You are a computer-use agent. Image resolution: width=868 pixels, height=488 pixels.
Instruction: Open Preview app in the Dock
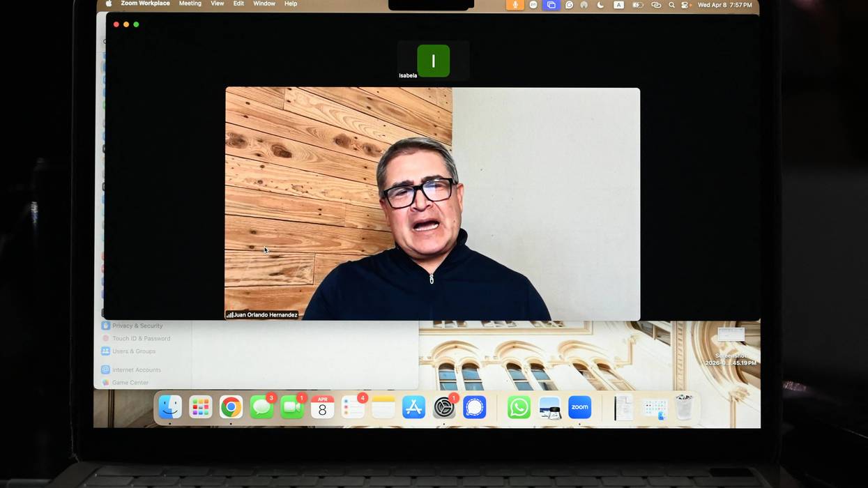coord(549,407)
